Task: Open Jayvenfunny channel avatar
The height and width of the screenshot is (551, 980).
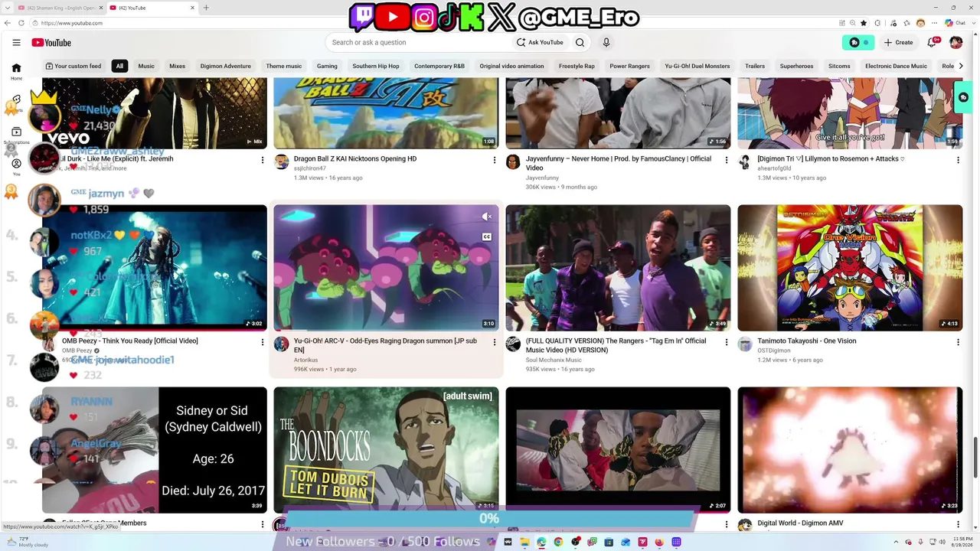Action: [x=513, y=162]
